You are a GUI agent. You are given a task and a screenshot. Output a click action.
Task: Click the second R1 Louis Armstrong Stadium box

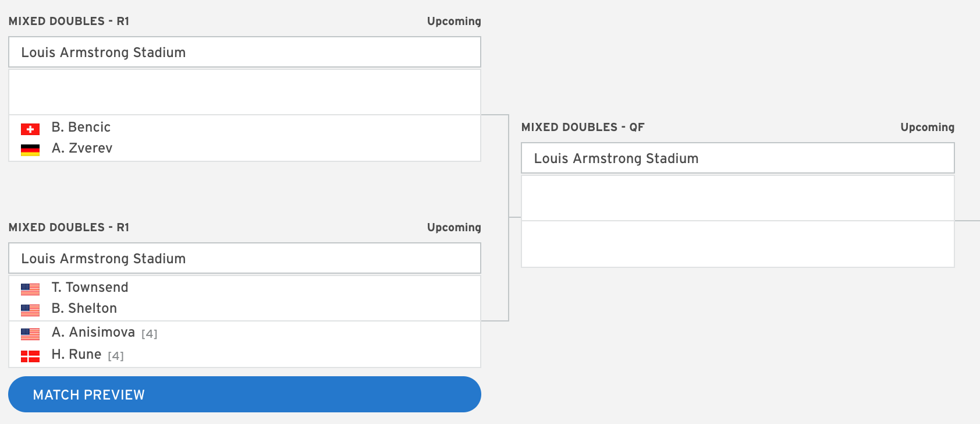(x=244, y=258)
